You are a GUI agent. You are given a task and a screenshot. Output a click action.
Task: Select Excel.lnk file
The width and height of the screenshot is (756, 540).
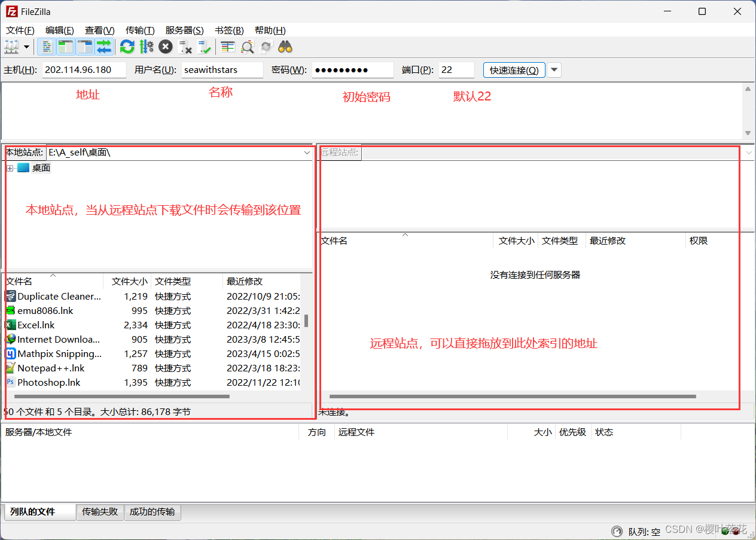coord(153,325)
